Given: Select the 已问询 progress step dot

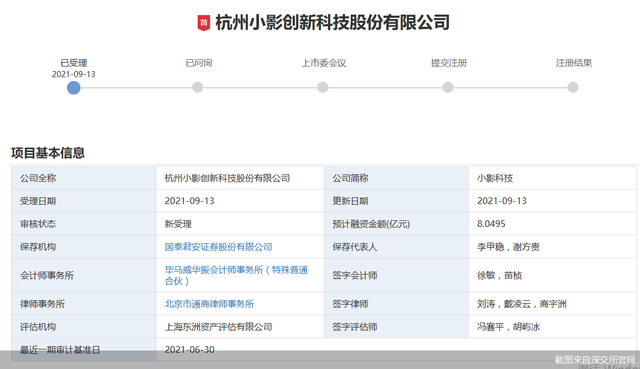Looking at the screenshot, I should (x=198, y=87).
